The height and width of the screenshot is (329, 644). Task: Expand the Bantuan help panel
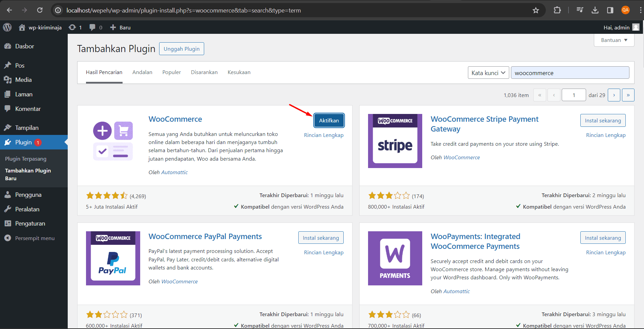coord(614,40)
